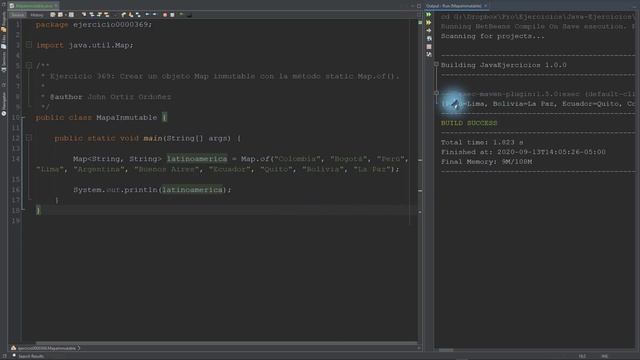The height and width of the screenshot is (360, 640).
Task: Go to Next Bookmark icon
Action: coord(131,15)
